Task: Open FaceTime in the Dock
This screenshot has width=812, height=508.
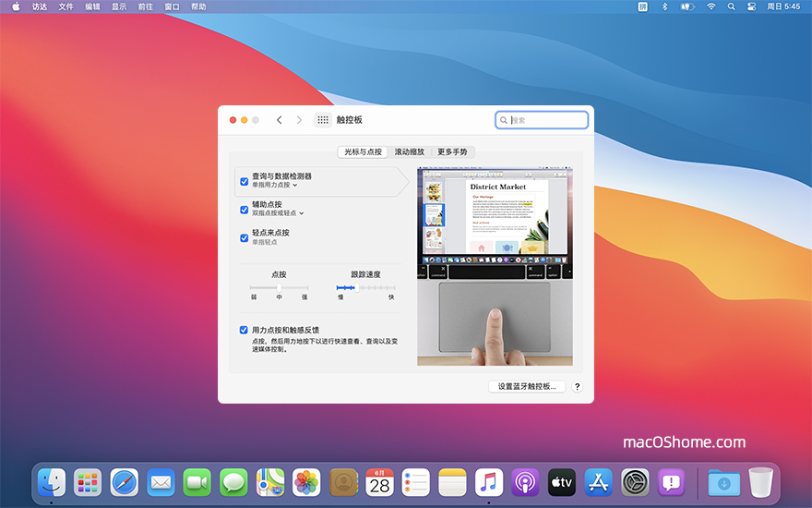Action: click(x=197, y=482)
